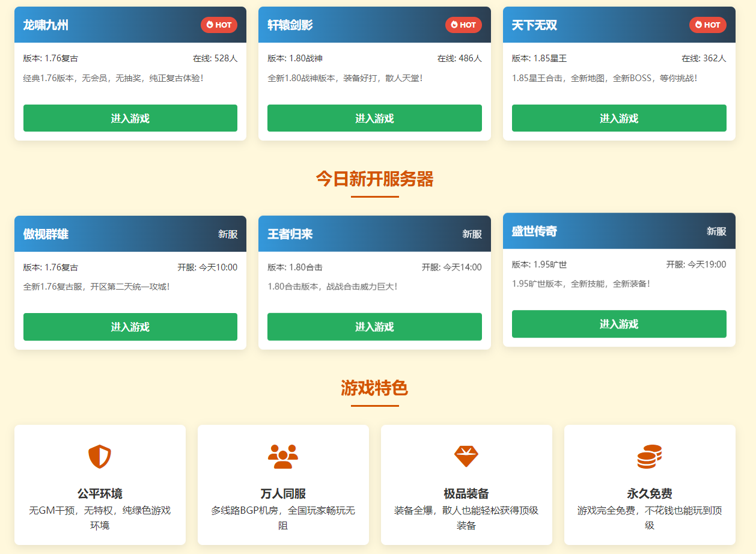Screen dimensions: 756x554
Task: Click the 游戏特色 section heading
Action: pos(375,388)
